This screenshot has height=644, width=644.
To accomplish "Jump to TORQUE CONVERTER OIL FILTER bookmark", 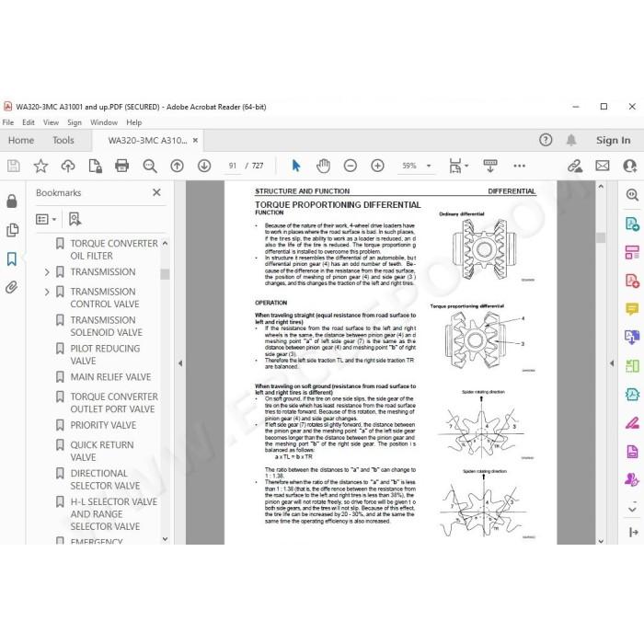I will click(114, 249).
